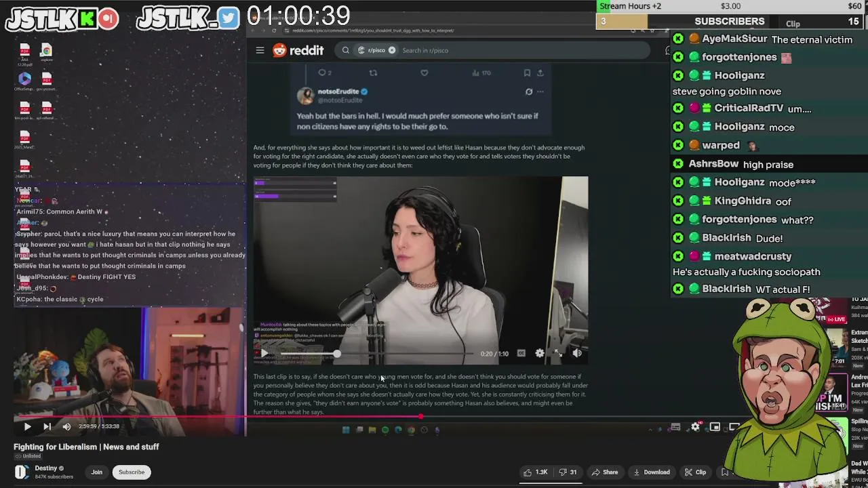The width and height of the screenshot is (868, 488).
Task: Open the Chrome icon on streamed taskbar
Action: [411, 430]
